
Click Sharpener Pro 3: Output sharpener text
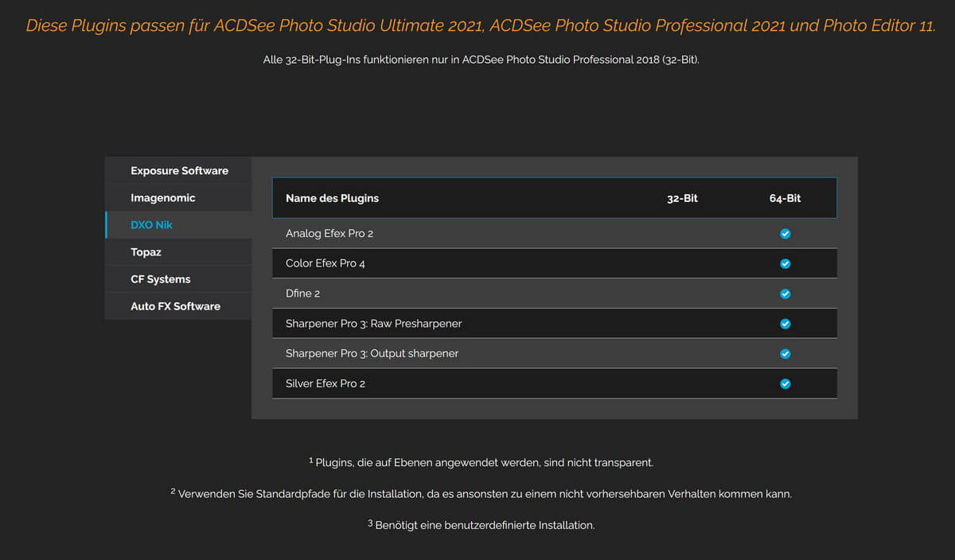372,353
